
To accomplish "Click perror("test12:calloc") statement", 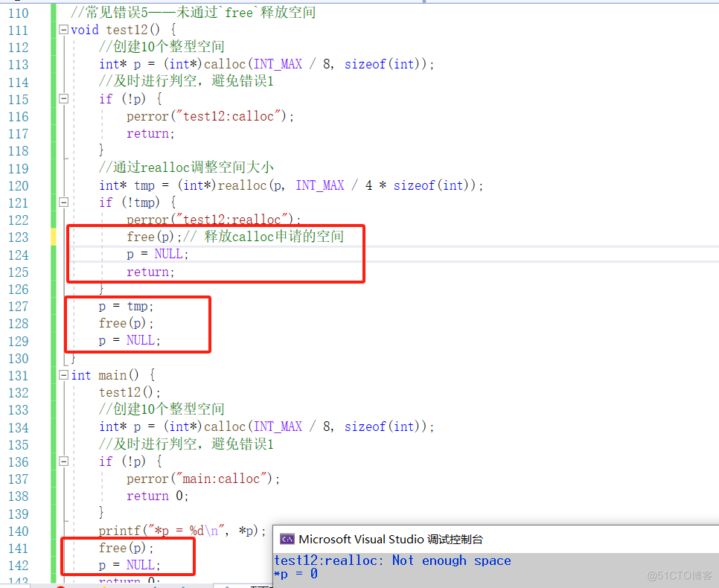I will pos(210,117).
